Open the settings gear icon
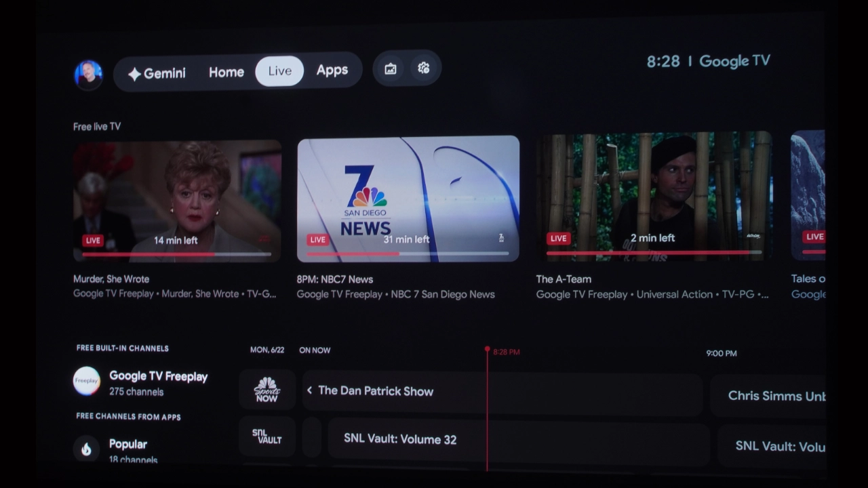Image resolution: width=868 pixels, height=488 pixels. [x=424, y=68]
